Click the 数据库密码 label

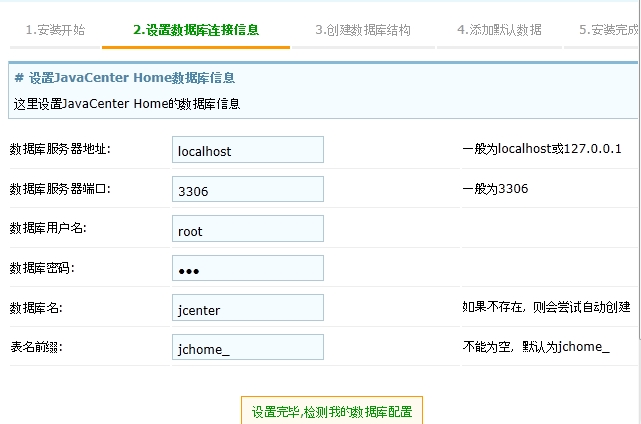tap(42, 268)
